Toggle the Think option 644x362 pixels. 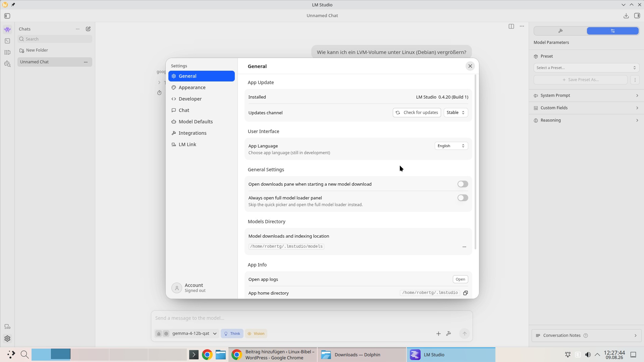tap(232, 334)
